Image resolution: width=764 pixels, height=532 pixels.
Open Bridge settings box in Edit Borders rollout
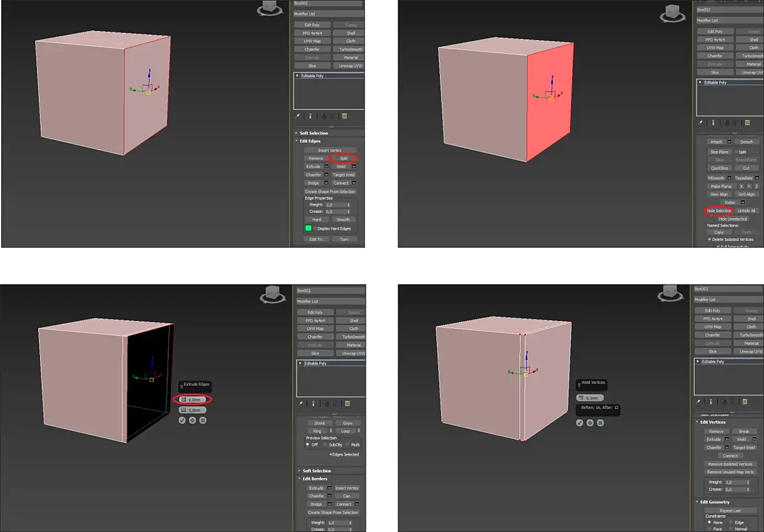pyautogui.click(x=330, y=504)
